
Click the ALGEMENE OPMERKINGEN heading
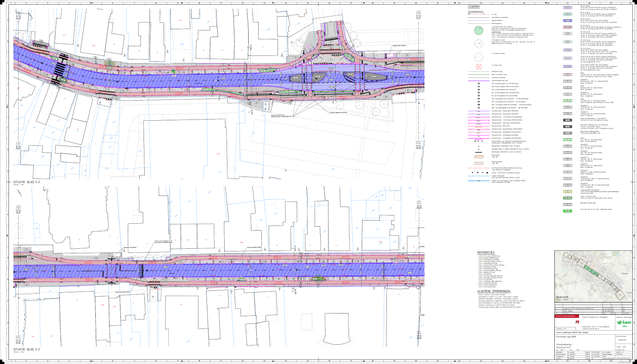tap(494, 291)
